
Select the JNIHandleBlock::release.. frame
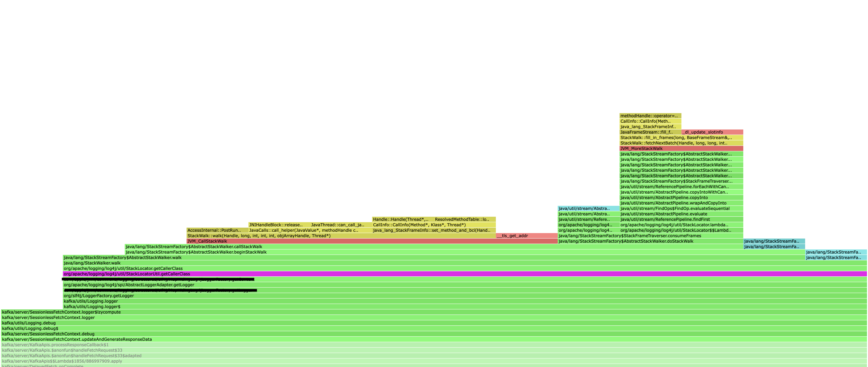279,225
